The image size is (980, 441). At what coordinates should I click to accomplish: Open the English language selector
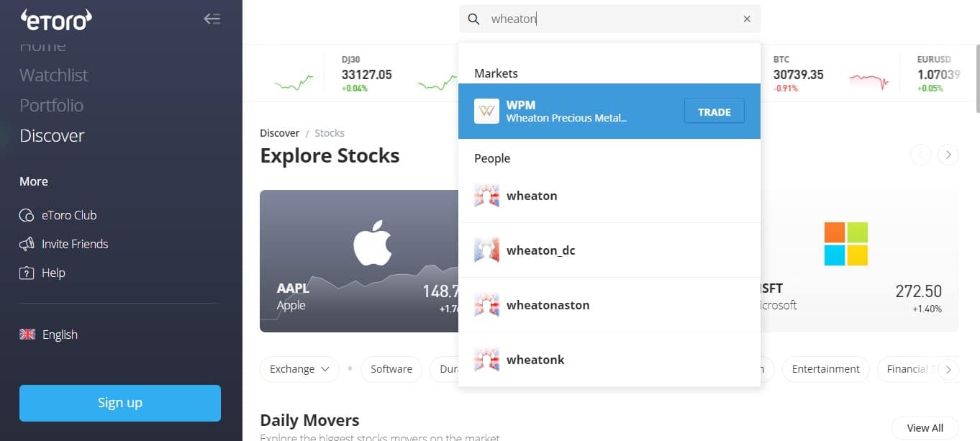(49, 335)
